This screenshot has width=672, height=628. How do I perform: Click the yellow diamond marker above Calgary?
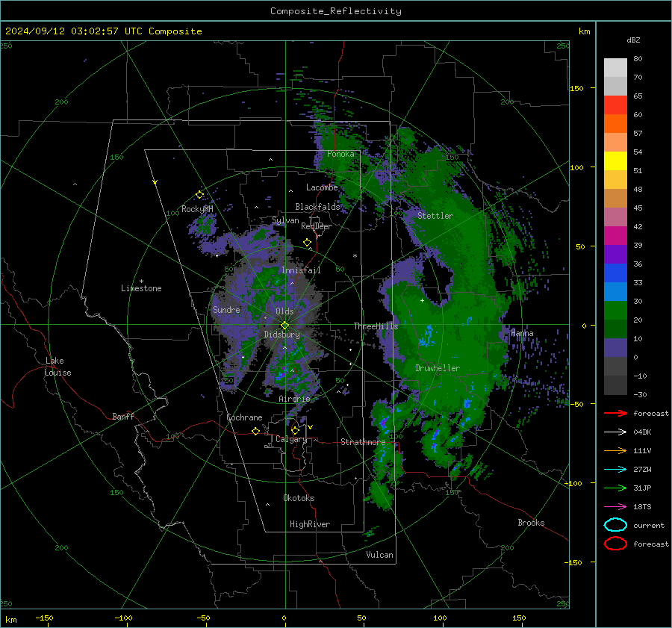(x=295, y=430)
